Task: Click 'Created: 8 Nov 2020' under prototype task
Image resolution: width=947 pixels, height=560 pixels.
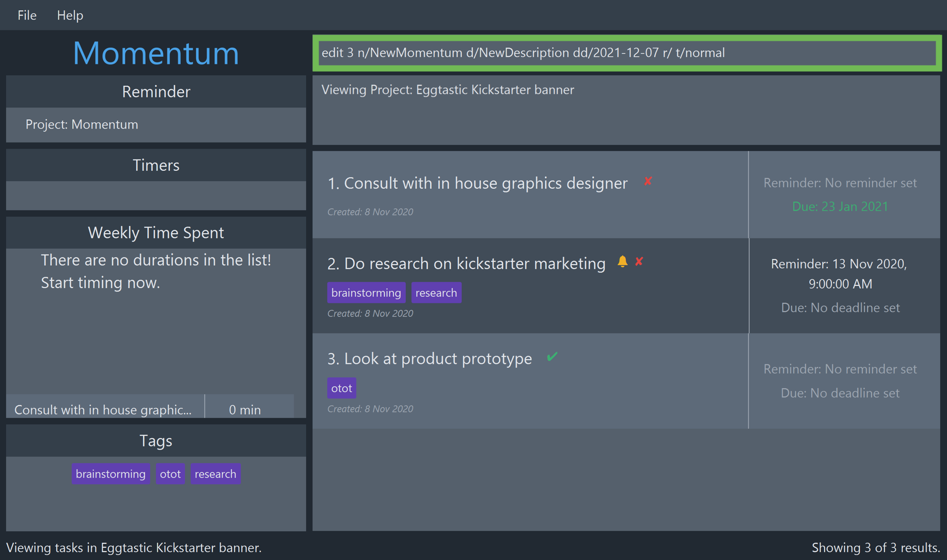Action: coord(370,409)
